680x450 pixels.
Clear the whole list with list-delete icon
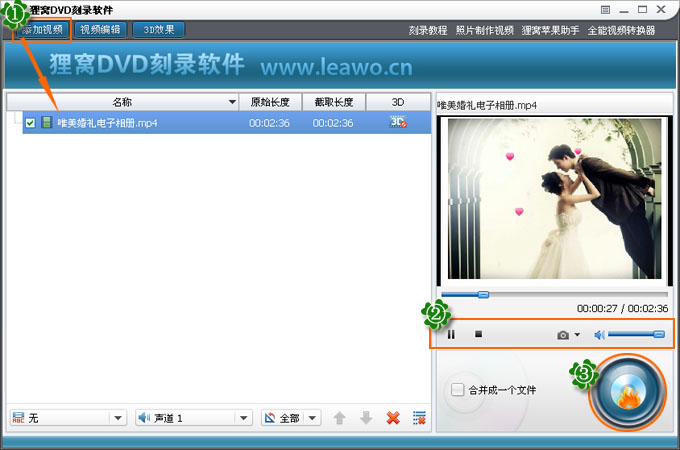pyautogui.click(x=419, y=418)
